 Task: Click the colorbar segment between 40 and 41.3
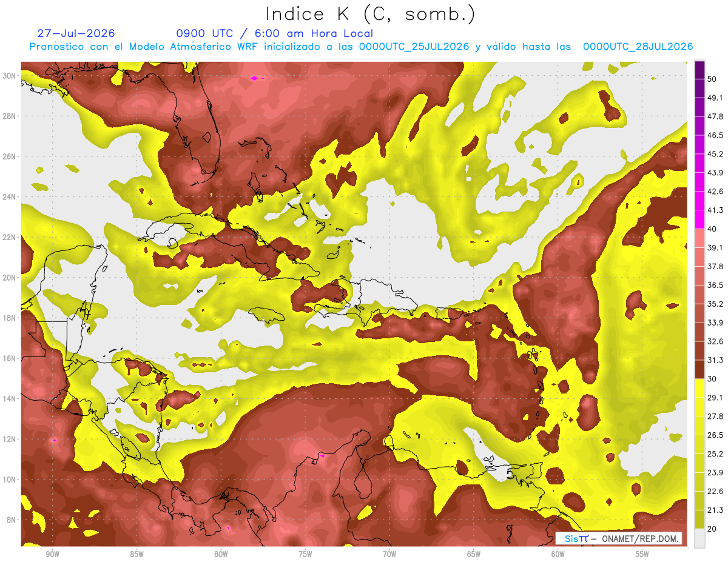[x=699, y=219]
